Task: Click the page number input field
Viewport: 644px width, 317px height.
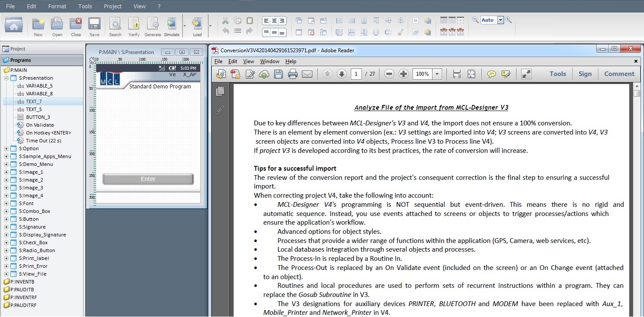Action: click(x=356, y=74)
